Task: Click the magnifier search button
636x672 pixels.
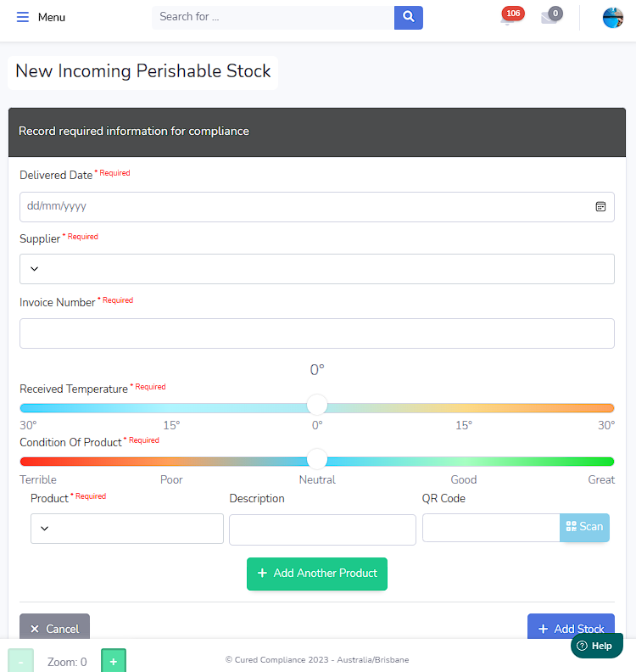Action: click(408, 17)
